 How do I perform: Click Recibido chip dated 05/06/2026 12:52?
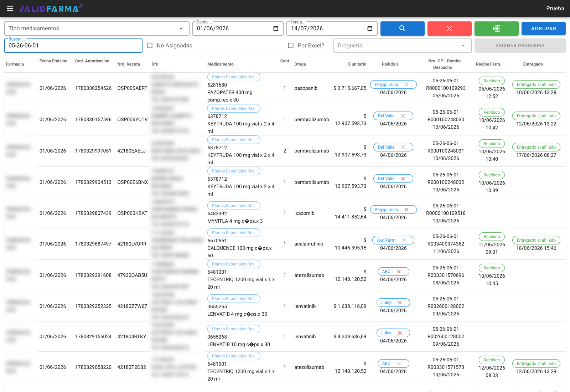coord(492,81)
